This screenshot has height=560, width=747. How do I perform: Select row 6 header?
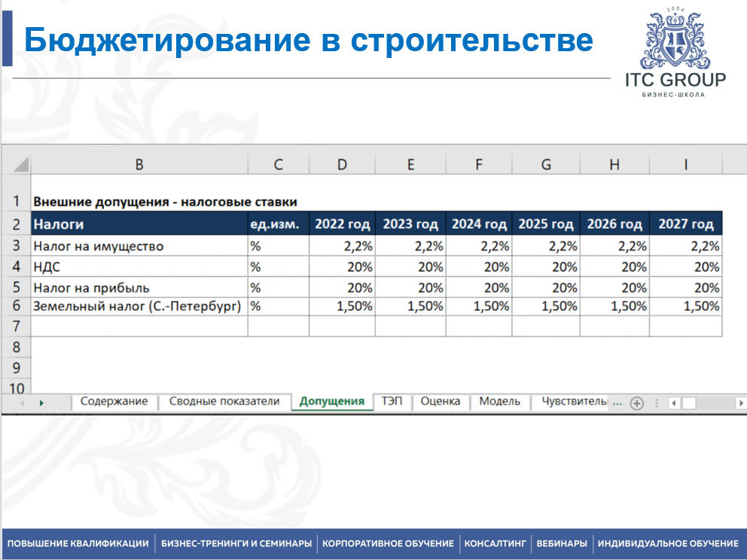point(16,306)
